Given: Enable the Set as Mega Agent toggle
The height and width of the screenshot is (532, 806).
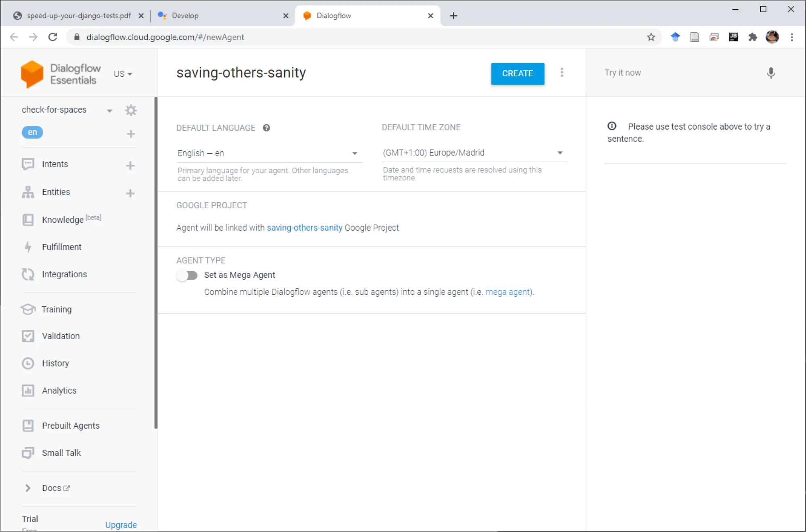Looking at the screenshot, I should pos(187,275).
